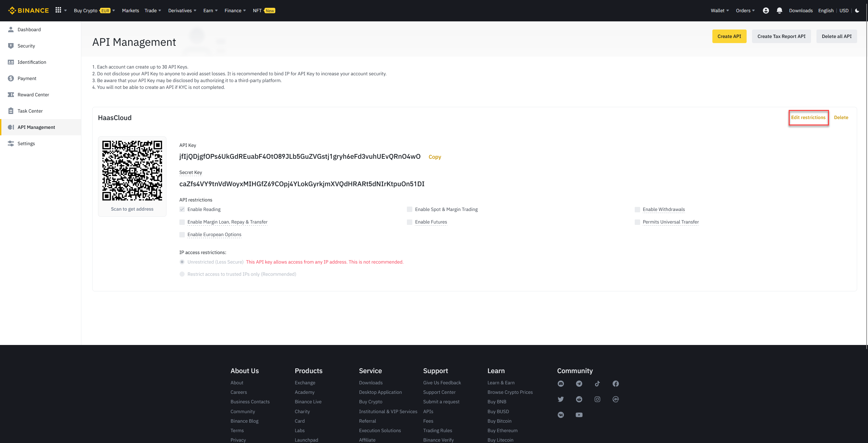
Task: Click the Settings sliders icon
Action: coord(11,143)
